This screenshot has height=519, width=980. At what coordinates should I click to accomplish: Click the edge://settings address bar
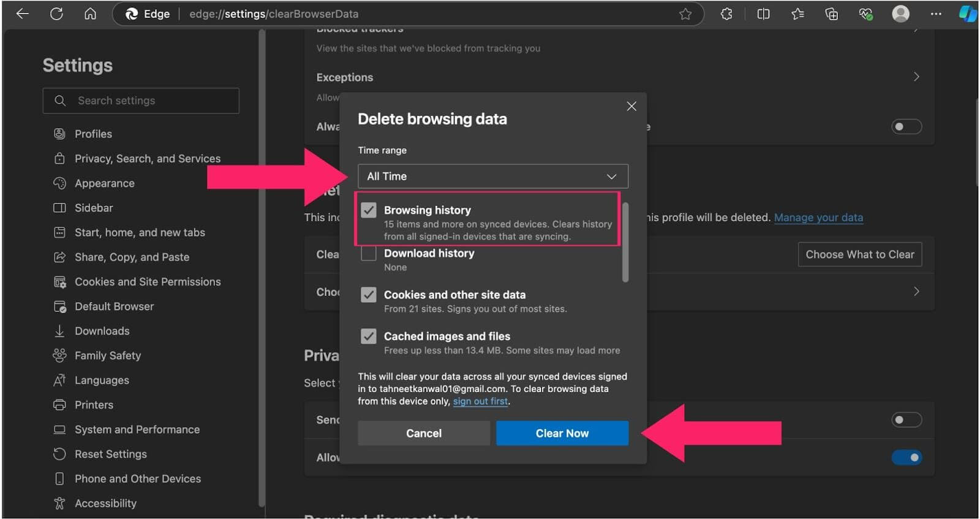pos(407,13)
